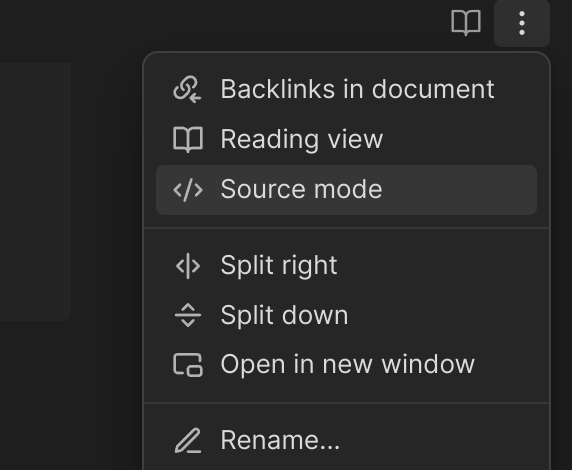Select the Open in new window text
This screenshot has width=572, height=470.
(x=348, y=365)
